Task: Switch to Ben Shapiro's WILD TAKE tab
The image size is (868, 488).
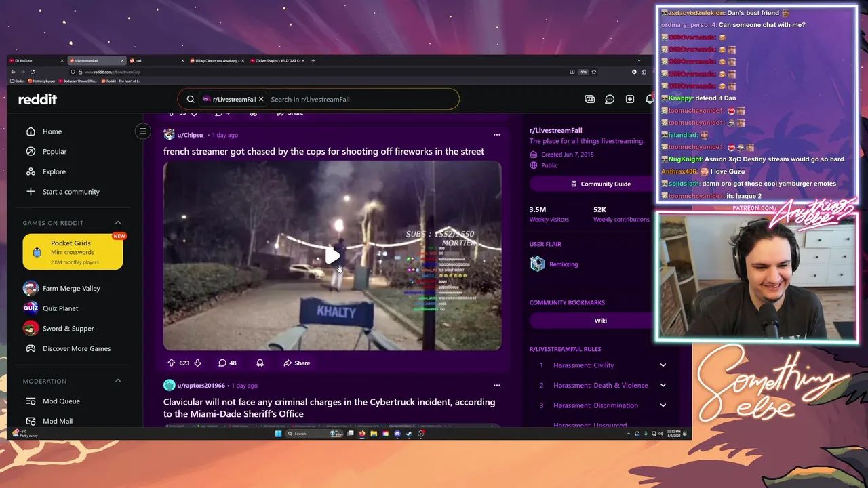Action: [277, 60]
